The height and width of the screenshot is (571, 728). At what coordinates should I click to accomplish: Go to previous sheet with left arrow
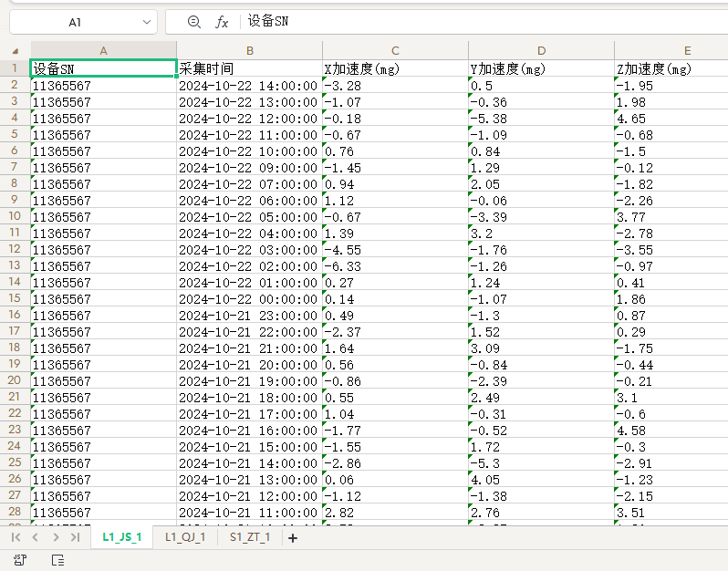pyautogui.click(x=35, y=538)
